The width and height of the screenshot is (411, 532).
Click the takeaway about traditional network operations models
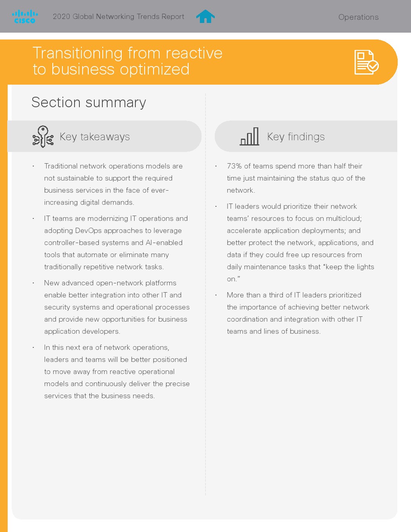113,184
